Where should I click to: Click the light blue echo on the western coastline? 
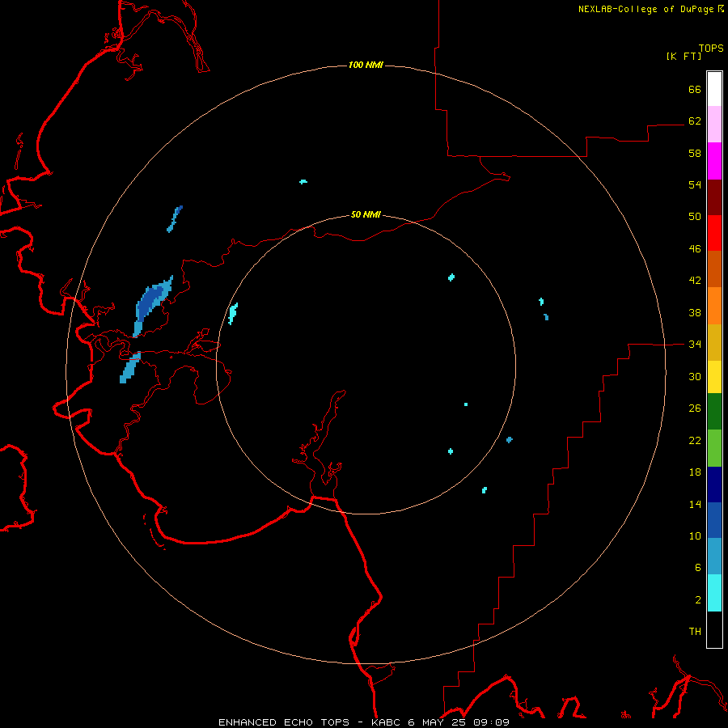[x=130, y=367]
